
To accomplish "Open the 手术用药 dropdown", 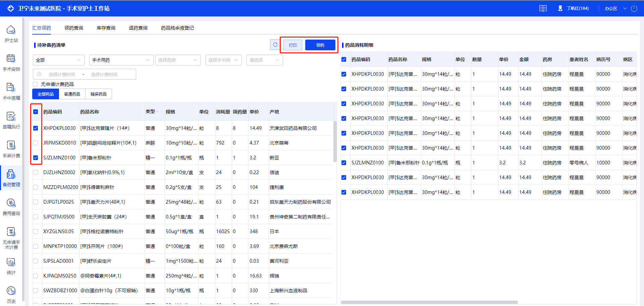I will [121, 60].
